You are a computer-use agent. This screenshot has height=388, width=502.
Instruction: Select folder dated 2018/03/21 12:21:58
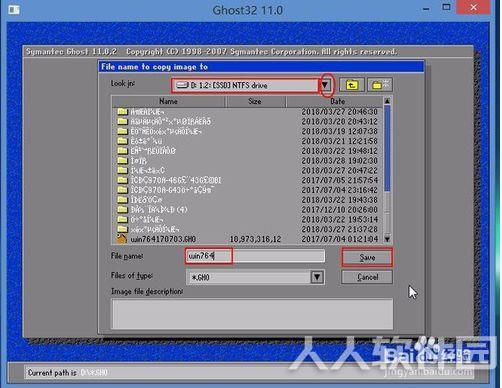point(247,141)
